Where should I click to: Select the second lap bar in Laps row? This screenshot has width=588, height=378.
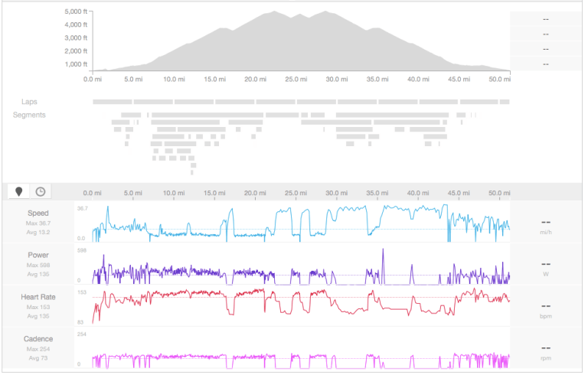click(153, 102)
